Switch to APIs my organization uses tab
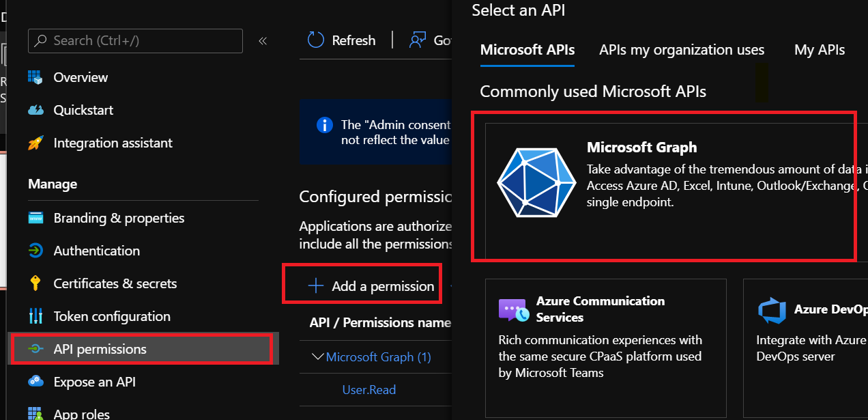The height and width of the screenshot is (420, 868). [681, 50]
